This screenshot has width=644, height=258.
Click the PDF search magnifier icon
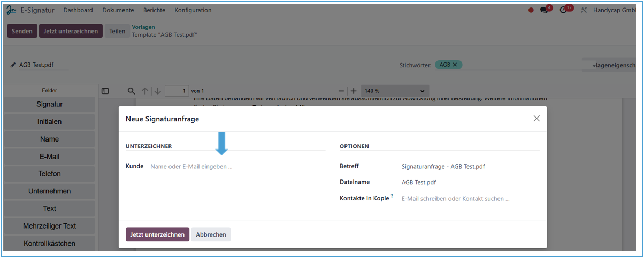[x=131, y=91]
